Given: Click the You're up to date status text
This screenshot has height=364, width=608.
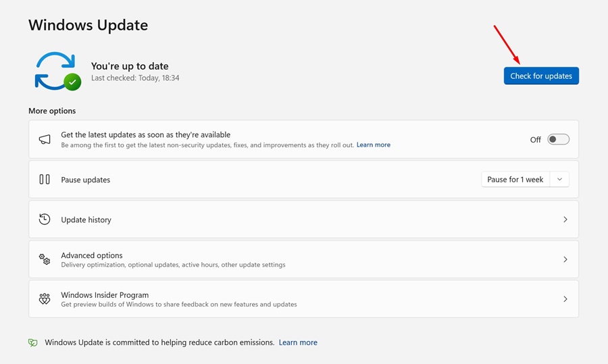Looking at the screenshot, I should (130, 66).
